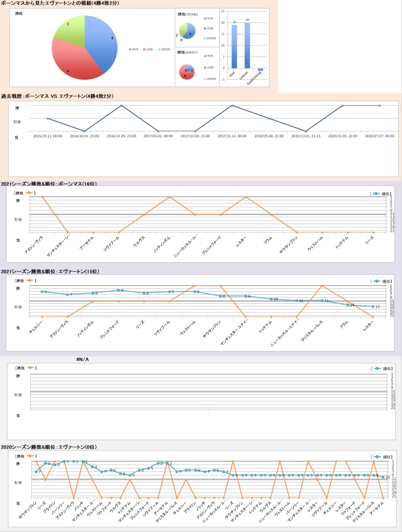Click the blue WIN slice of the large pie

101,44
